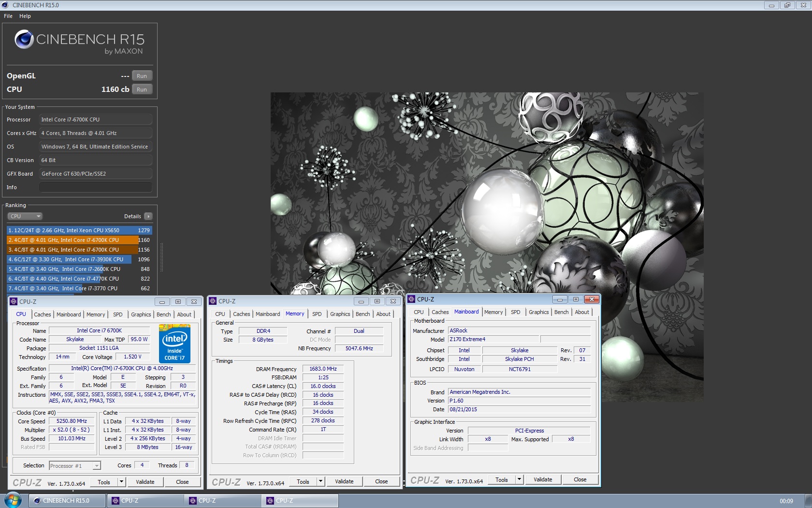Click the CPU-Z icon in Mainboard window title
Image resolution: width=812 pixels, height=508 pixels.
[412, 299]
